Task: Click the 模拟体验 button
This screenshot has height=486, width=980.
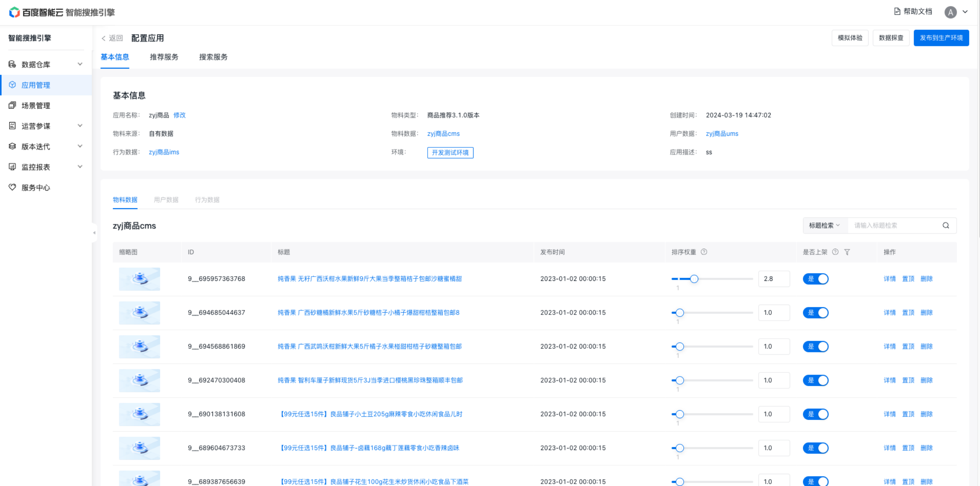Action: click(850, 38)
